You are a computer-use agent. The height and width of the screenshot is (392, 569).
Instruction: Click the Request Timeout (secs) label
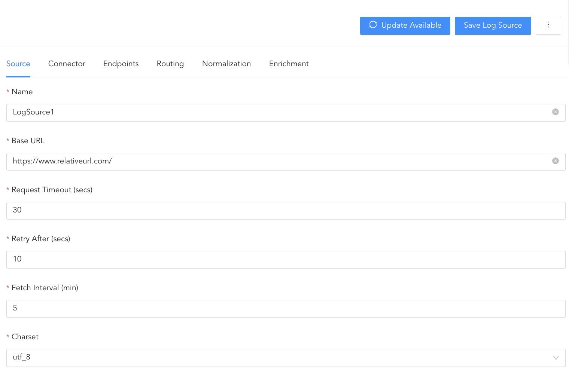pyautogui.click(x=52, y=190)
